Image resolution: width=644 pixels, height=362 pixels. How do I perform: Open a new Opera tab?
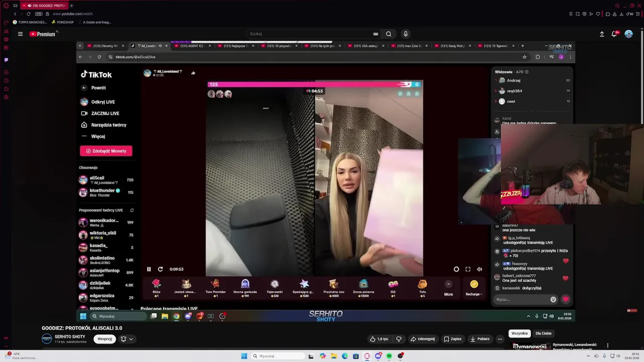tap(71, 6)
